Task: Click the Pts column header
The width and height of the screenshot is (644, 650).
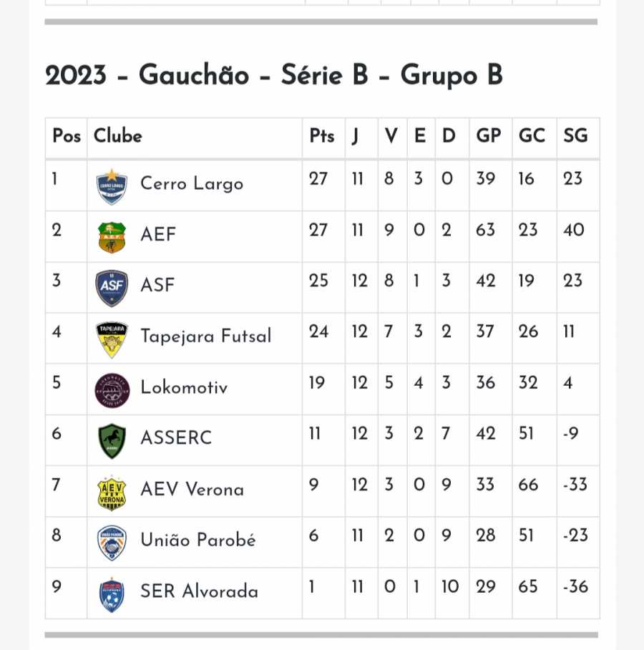Action: point(322,136)
